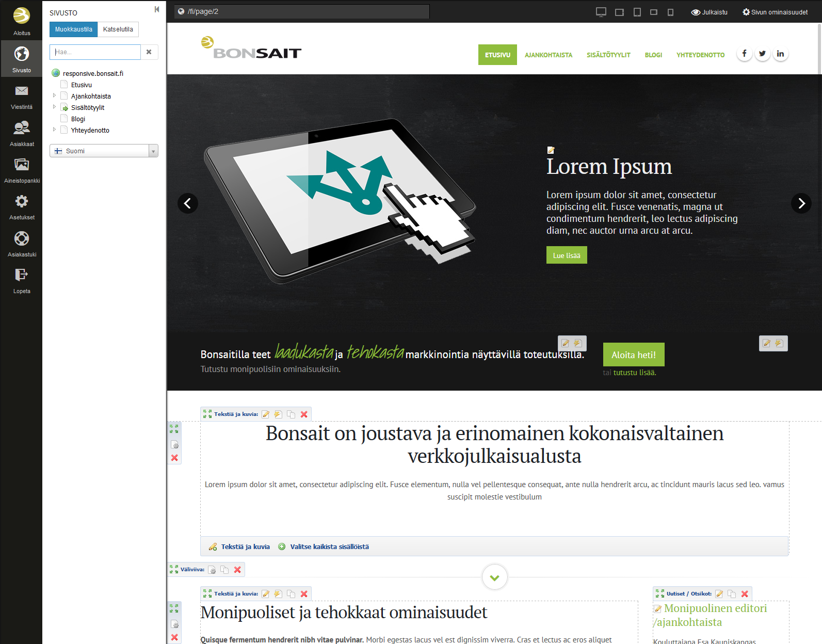Select the desktop monitor preview icon
The height and width of the screenshot is (644, 822).
(601, 12)
